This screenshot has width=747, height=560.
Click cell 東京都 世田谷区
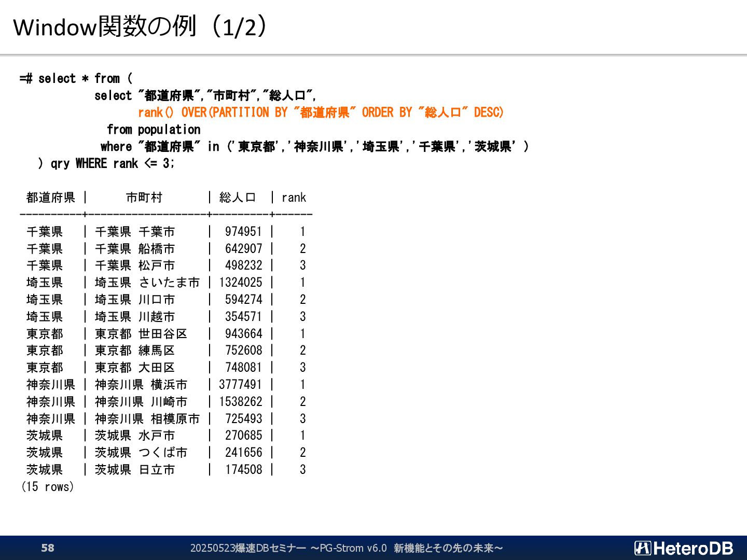pyautogui.click(x=141, y=334)
